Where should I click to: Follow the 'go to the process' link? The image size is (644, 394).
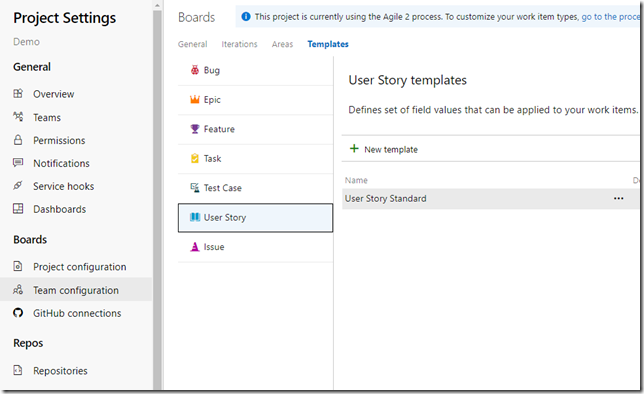pyautogui.click(x=611, y=17)
